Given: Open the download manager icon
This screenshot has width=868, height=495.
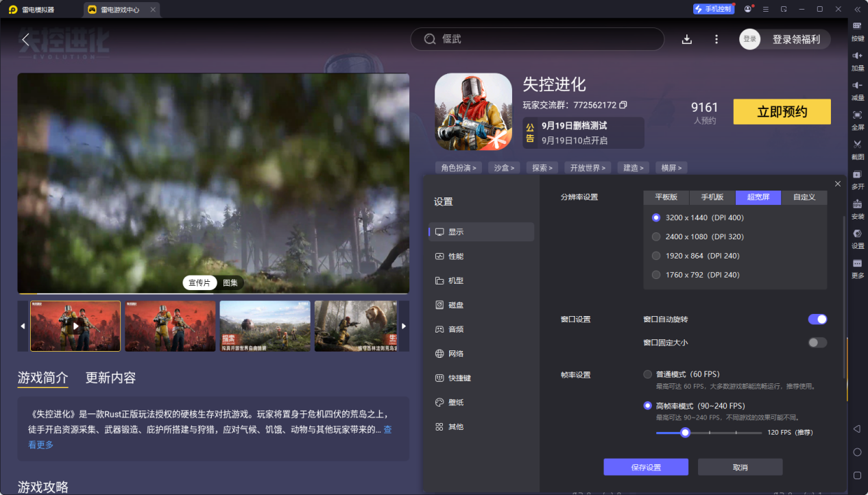Looking at the screenshot, I should 686,39.
